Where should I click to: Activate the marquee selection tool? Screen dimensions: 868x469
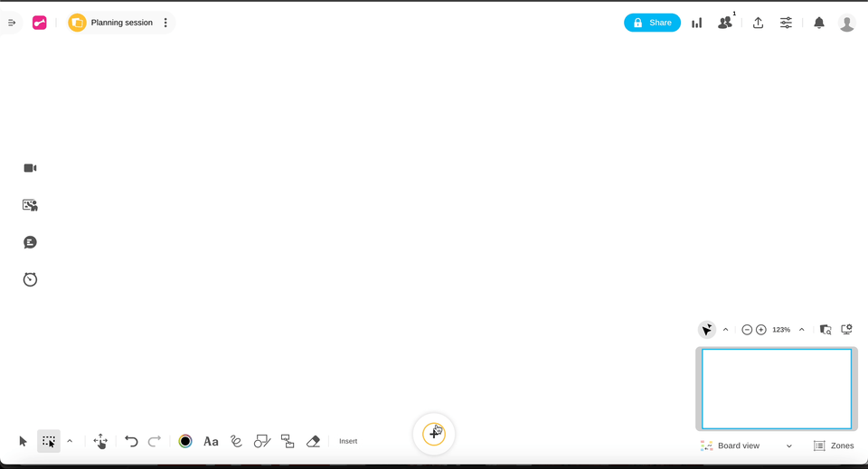click(x=49, y=441)
